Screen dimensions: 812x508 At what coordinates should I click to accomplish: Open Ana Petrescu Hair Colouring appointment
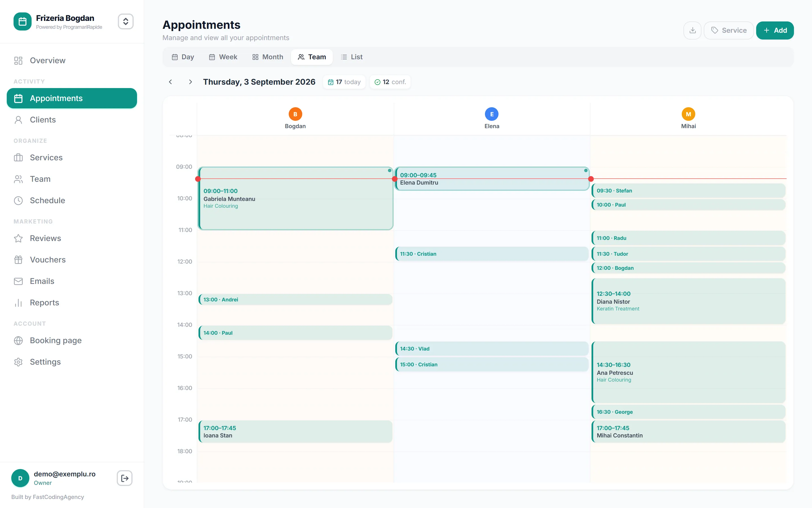click(688, 372)
